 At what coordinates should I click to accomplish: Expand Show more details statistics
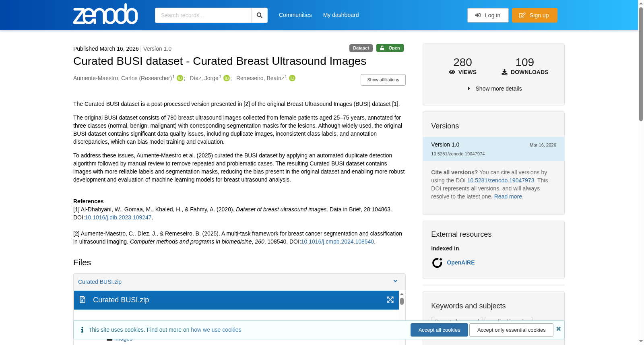(x=494, y=89)
